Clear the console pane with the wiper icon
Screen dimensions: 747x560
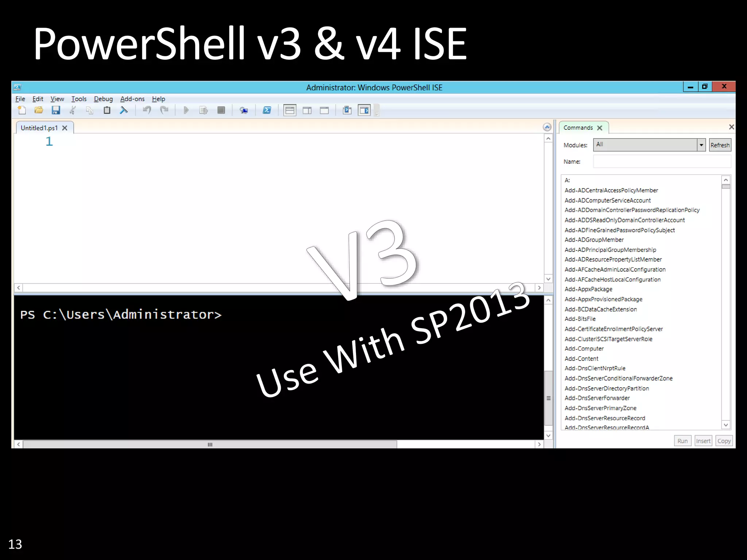pos(124,110)
